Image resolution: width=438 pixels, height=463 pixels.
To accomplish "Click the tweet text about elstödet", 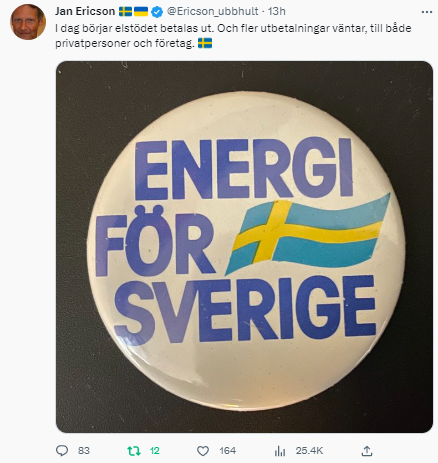I will click(233, 36).
